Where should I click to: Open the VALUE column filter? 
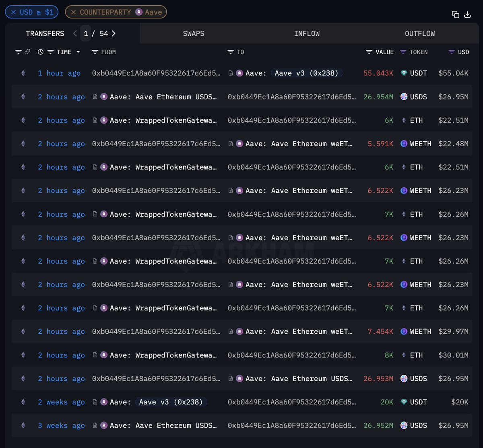click(x=369, y=52)
